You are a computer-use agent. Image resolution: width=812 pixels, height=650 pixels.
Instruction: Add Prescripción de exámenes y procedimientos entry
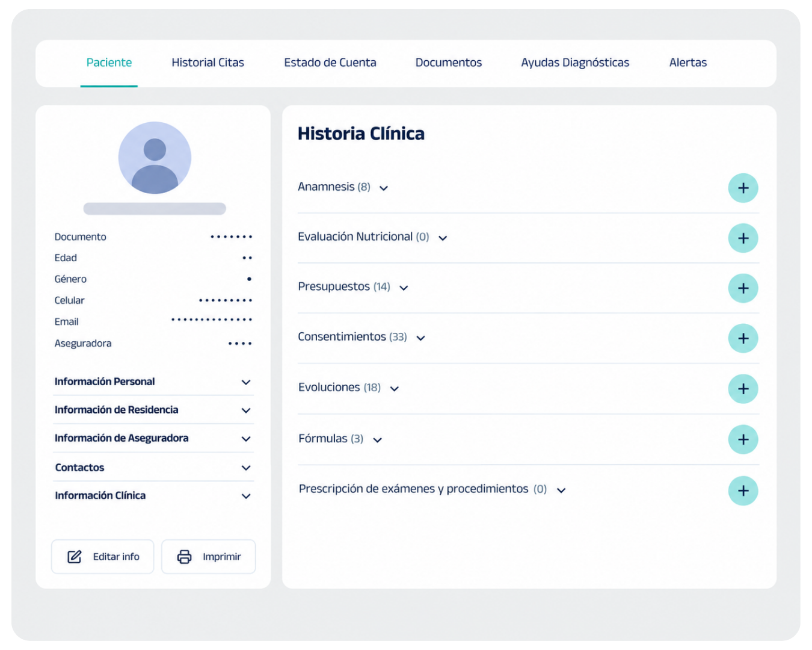point(743,491)
